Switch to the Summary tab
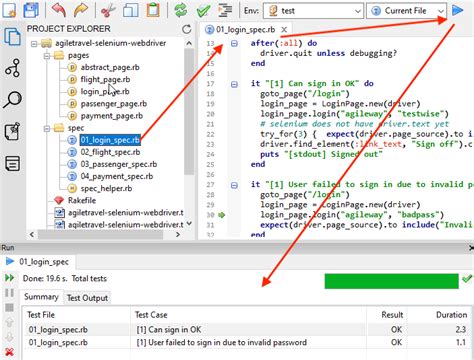Image resolution: width=474 pixels, height=360 pixels. (x=41, y=297)
